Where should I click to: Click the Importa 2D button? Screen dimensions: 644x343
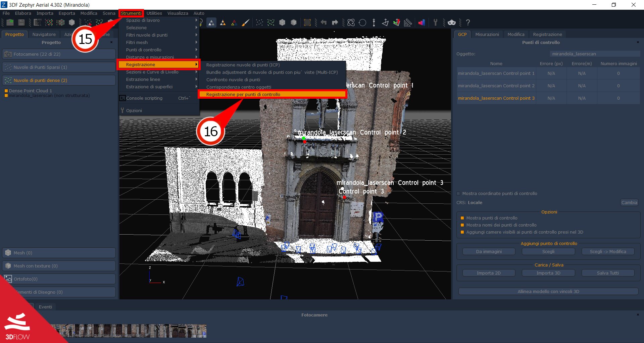tap(489, 273)
